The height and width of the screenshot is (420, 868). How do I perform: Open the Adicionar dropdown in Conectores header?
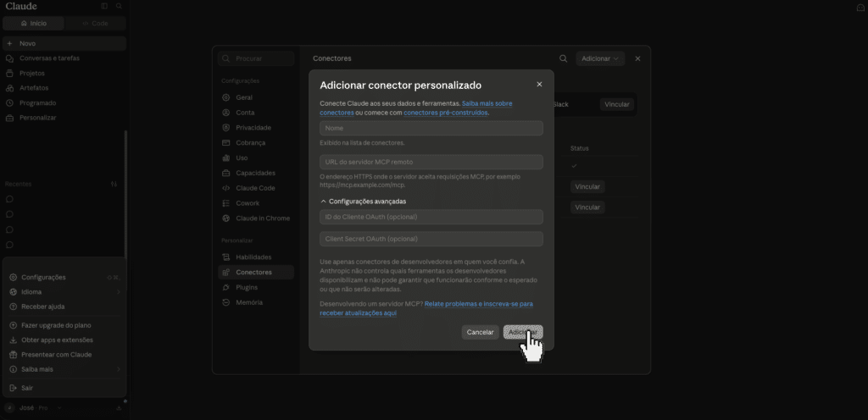(600, 58)
